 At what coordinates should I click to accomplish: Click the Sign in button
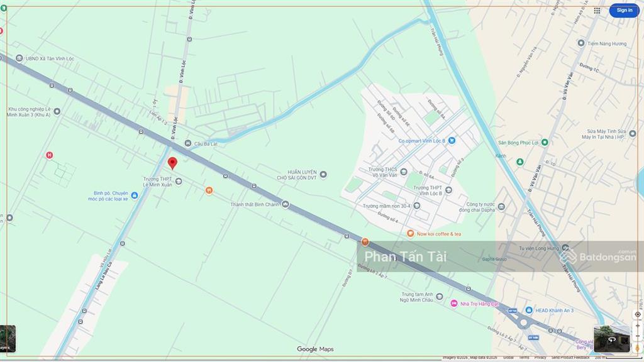[x=624, y=10]
